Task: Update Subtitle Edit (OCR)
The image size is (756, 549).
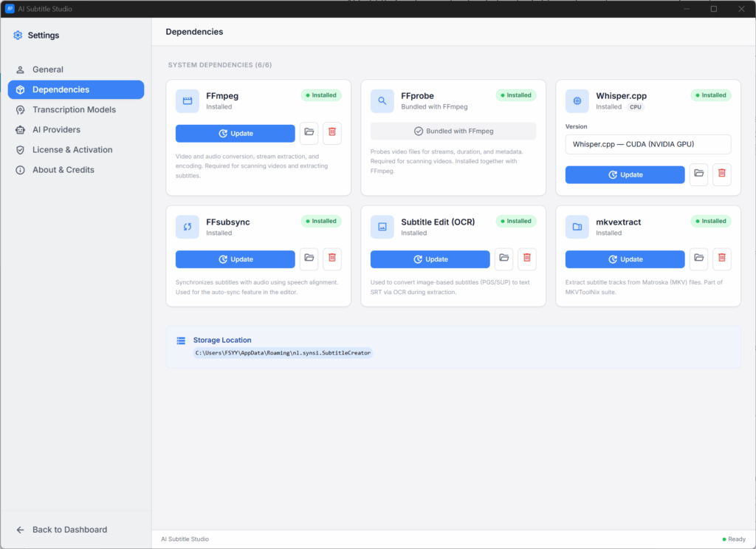Action: pyautogui.click(x=430, y=259)
